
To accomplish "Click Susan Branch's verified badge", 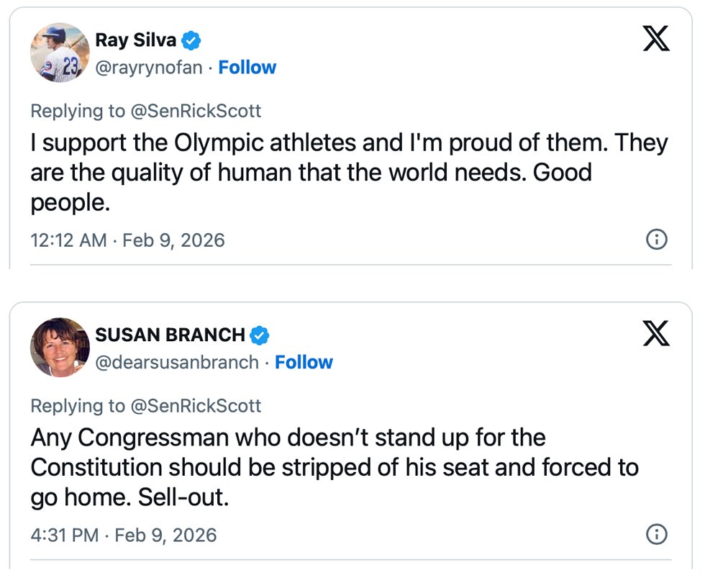I will coord(260,335).
